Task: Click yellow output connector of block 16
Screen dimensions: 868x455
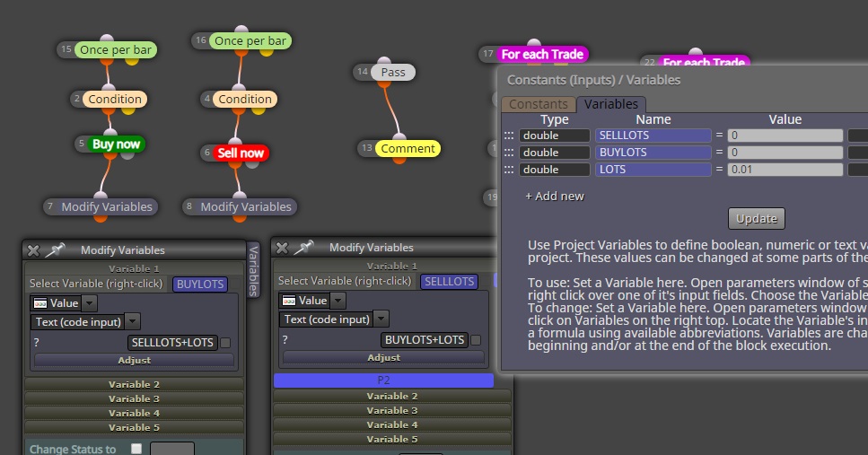Action: 267,51
